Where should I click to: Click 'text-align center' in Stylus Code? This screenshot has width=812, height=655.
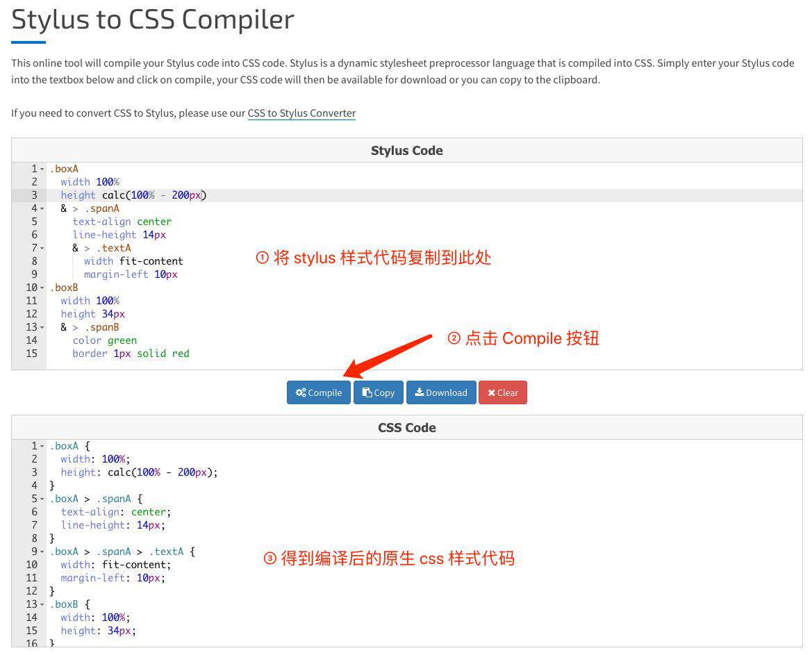click(122, 222)
